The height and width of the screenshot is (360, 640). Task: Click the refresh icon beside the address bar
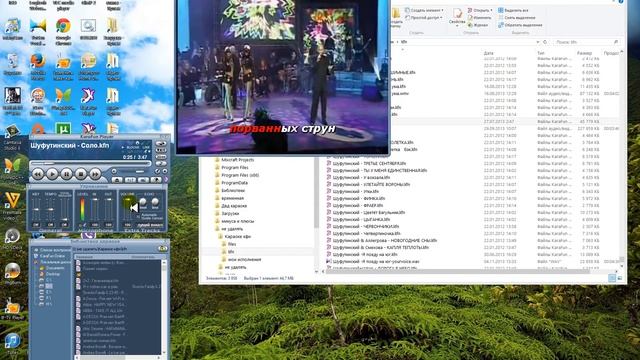pyautogui.click(x=545, y=42)
